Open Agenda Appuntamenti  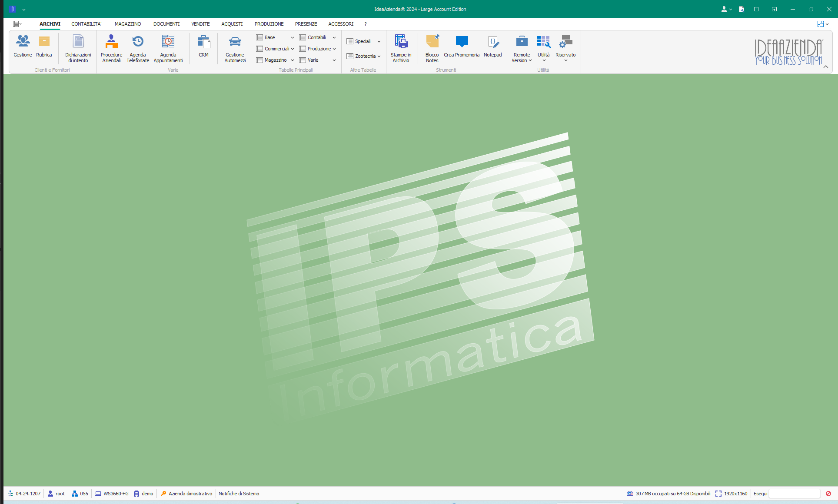click(x=168, y=49)
